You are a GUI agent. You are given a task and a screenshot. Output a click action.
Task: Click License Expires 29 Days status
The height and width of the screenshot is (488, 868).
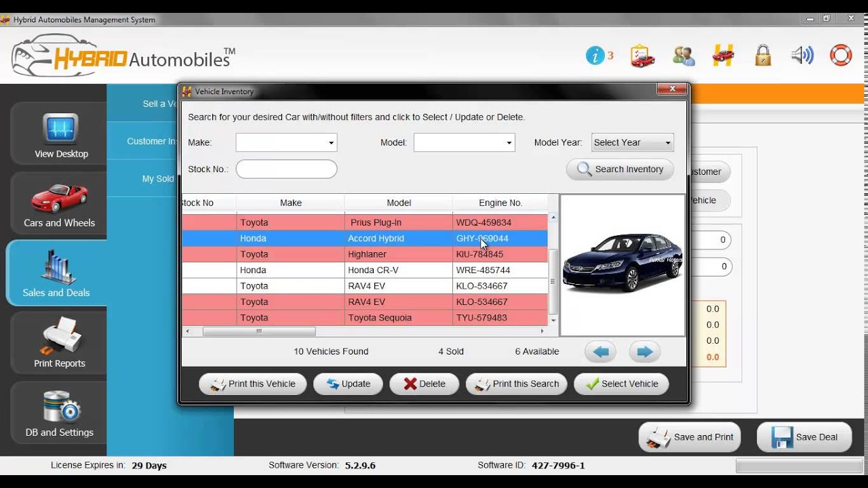(108, 466)
